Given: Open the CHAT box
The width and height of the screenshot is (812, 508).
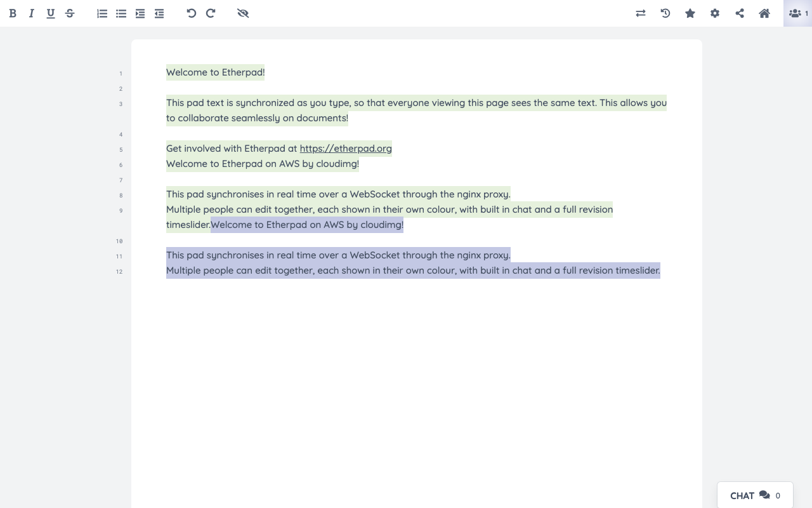Looking at the screenshot, I should point(755,495).
